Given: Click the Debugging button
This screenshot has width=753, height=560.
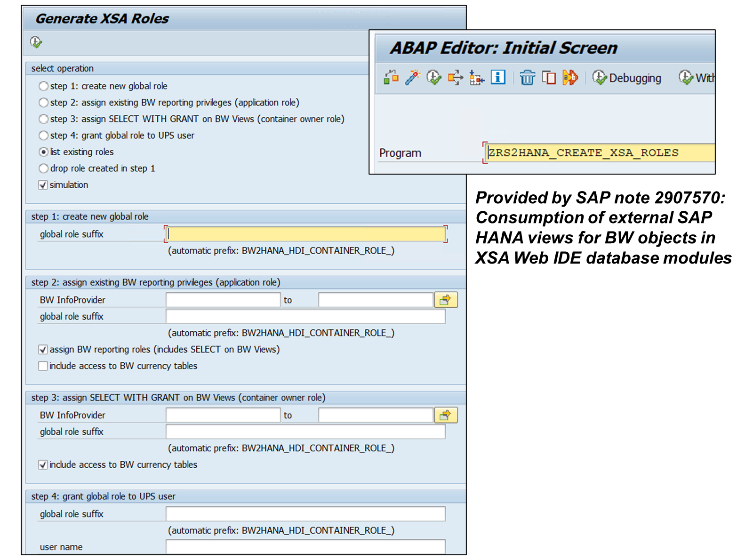Looking at the screenshot, I should (626, 78).
